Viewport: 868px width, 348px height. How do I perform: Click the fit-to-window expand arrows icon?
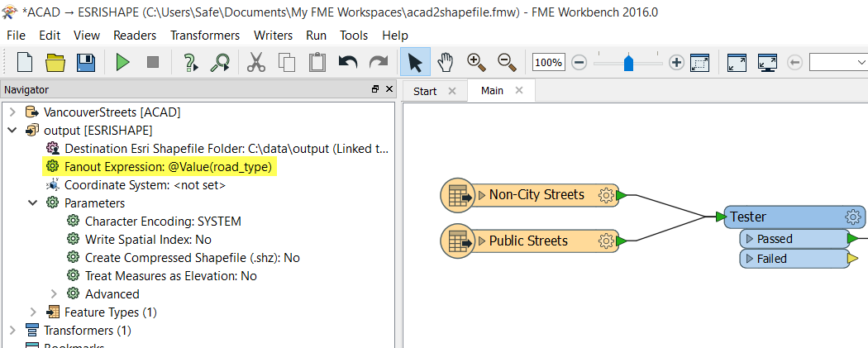click(x=737, y=63)
